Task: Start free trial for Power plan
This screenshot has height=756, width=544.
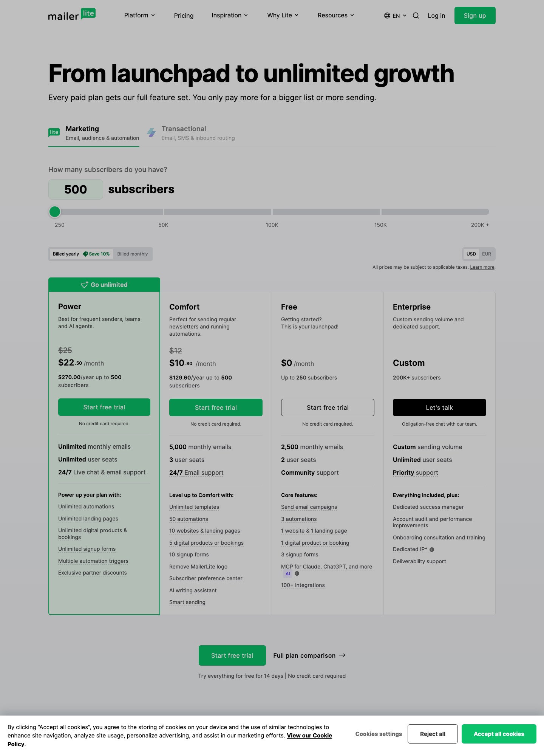Action: [104, 407]
